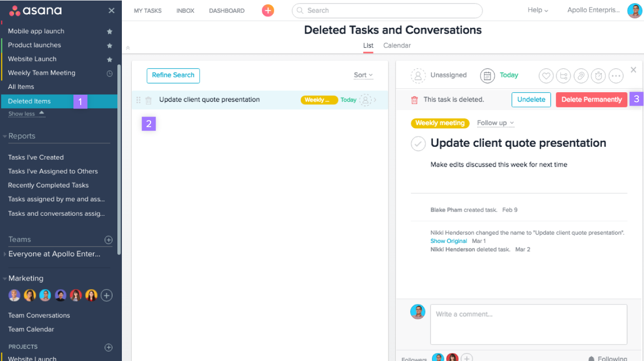Open INBOX in top navigation

185,11
